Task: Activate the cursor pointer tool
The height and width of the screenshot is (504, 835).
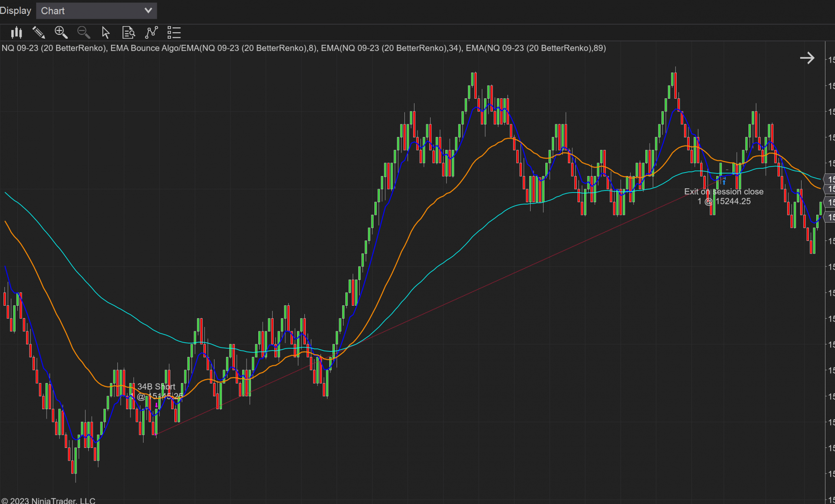Action: [x=106, y=33]
